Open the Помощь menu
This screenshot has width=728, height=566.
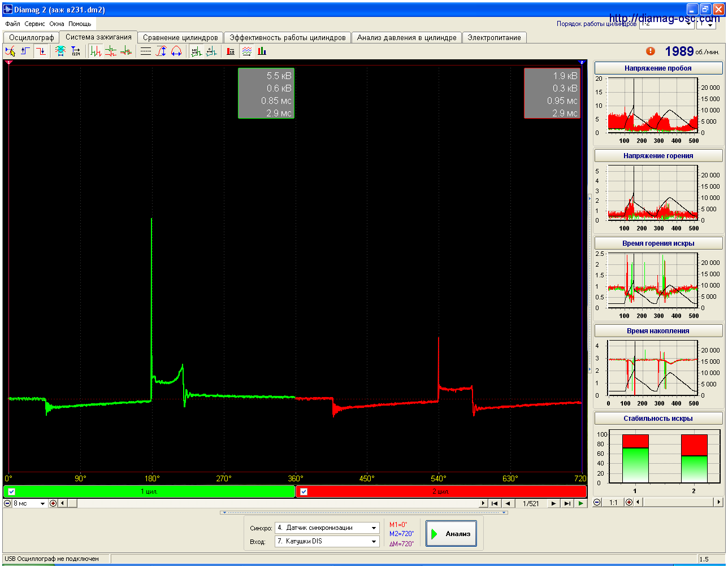[80, 24]
